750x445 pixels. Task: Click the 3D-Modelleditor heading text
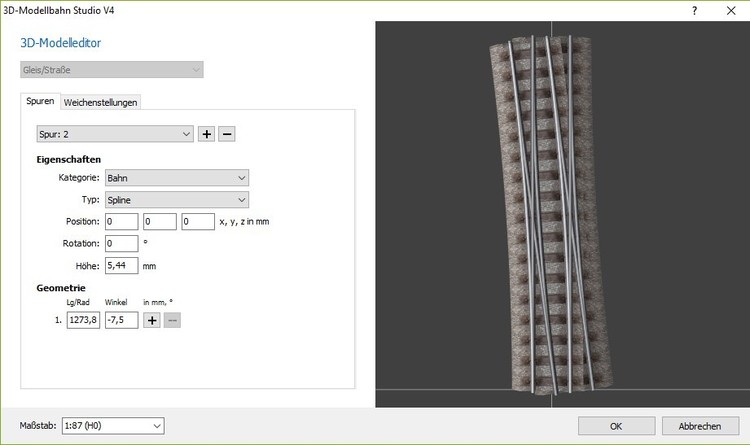click(x=61, y=43)
